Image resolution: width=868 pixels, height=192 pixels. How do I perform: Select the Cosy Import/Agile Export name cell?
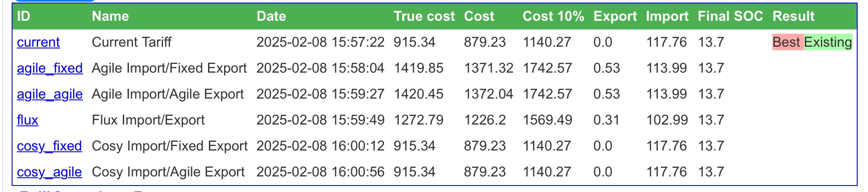click(x=168, y=172)
